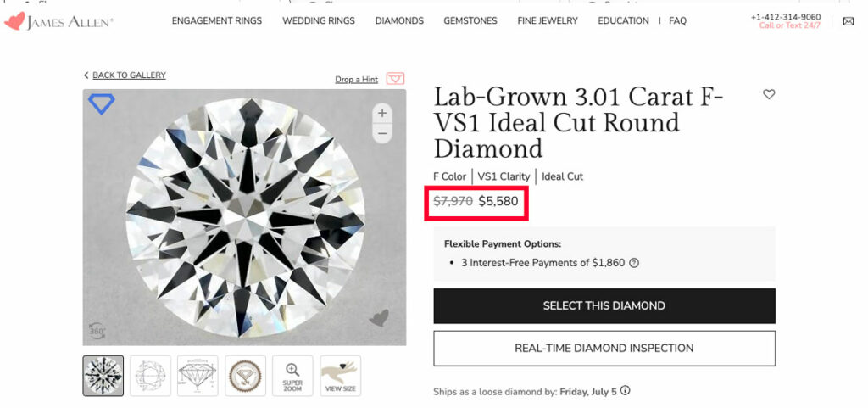Toggle the gray heart on diamond image

[379, 318]
